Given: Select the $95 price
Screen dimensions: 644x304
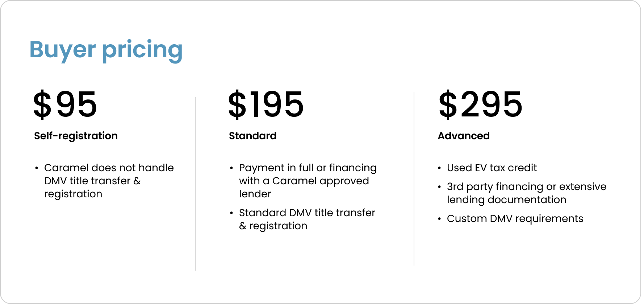Looking at the screenshot, I should [x=65, y=104].
